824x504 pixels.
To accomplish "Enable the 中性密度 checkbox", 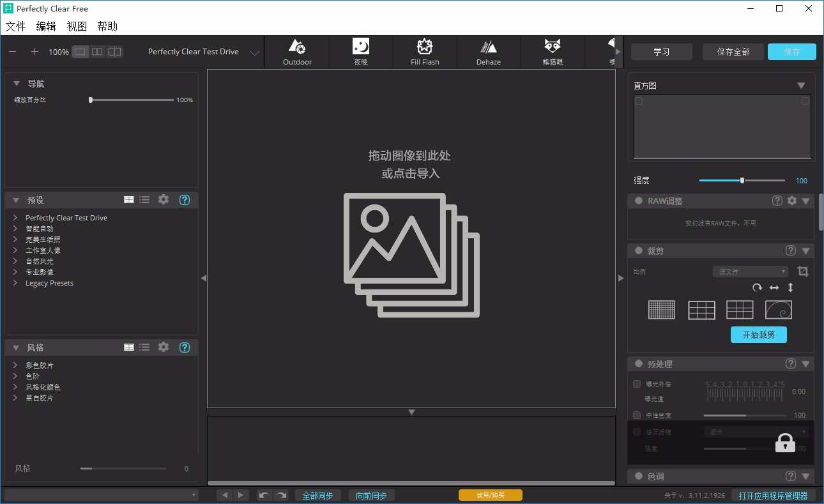I will [637, 415].
